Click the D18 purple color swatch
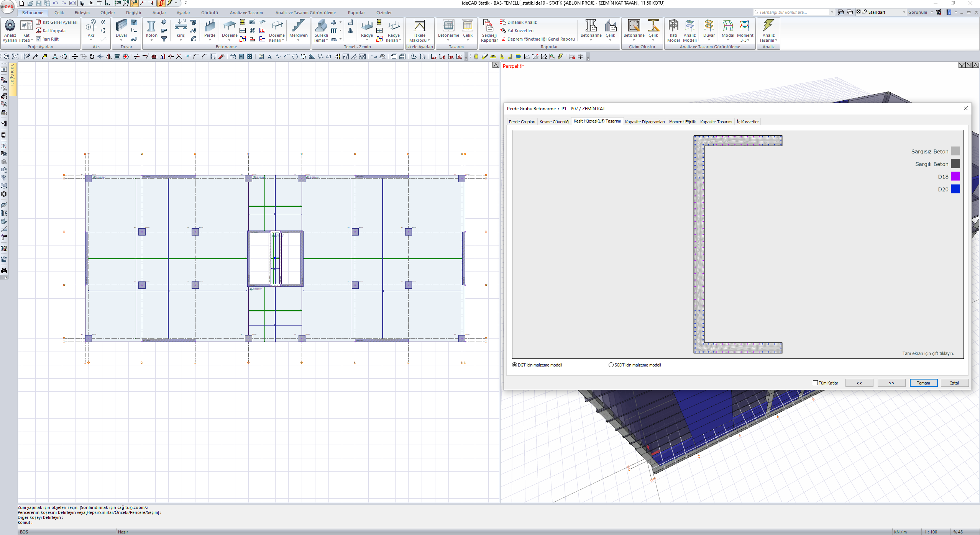This screenshot has height=535, width=980. [x=955, y=177]
